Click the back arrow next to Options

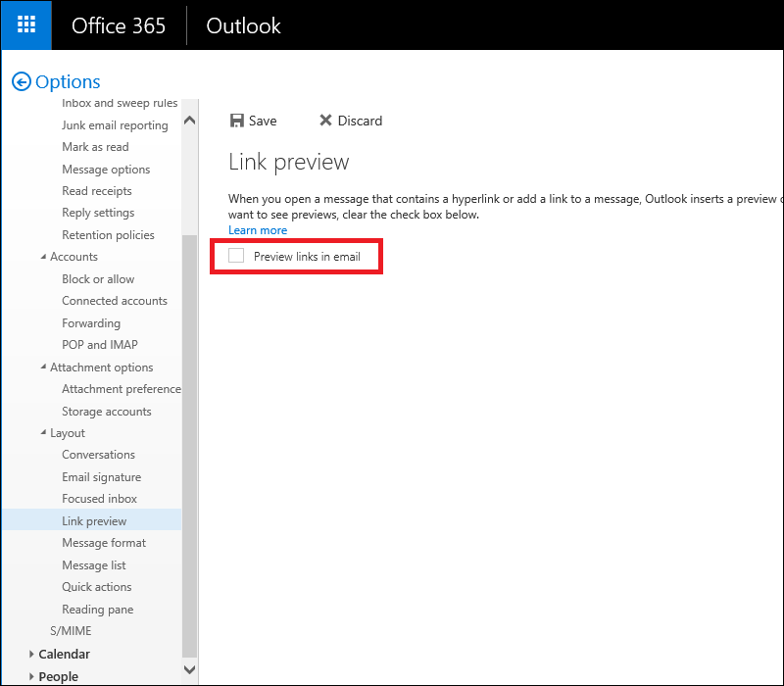click(21, 81)
